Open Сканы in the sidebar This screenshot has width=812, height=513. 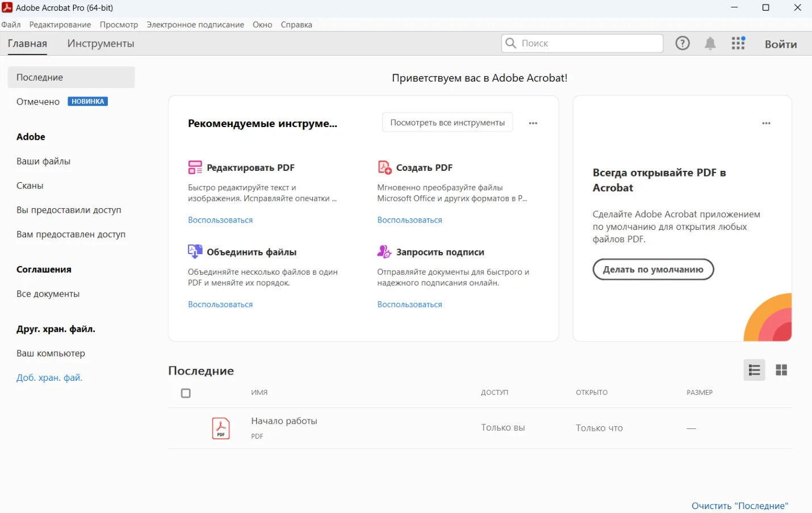click(30, 186)
